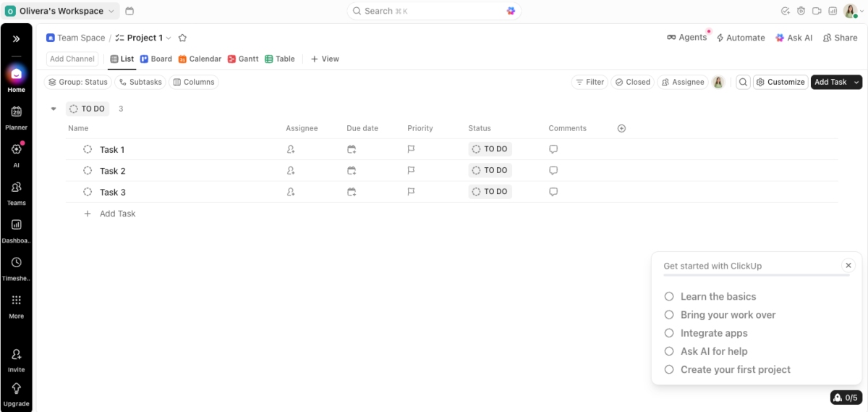This screenshot has height=412, width=868.
Task: Click the Customize button
Action: (x=780, y=82)
